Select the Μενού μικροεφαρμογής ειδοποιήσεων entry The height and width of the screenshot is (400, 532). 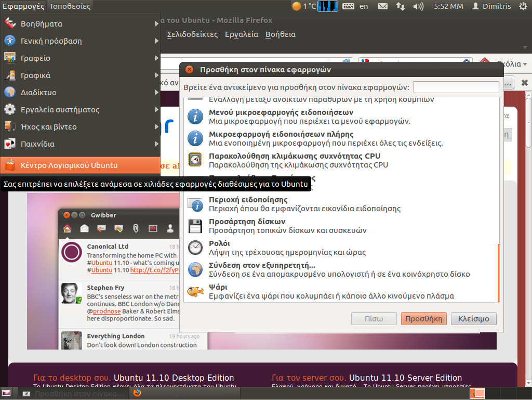[341, 117]
